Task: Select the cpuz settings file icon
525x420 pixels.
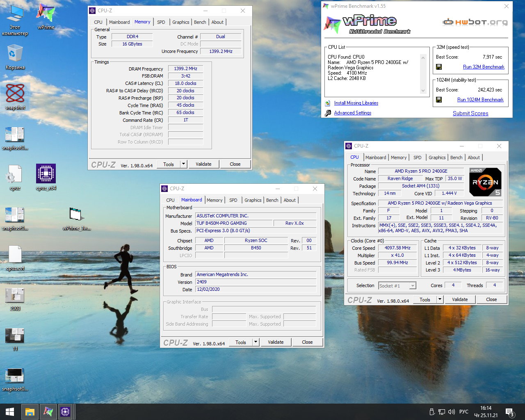Action: 15,178
